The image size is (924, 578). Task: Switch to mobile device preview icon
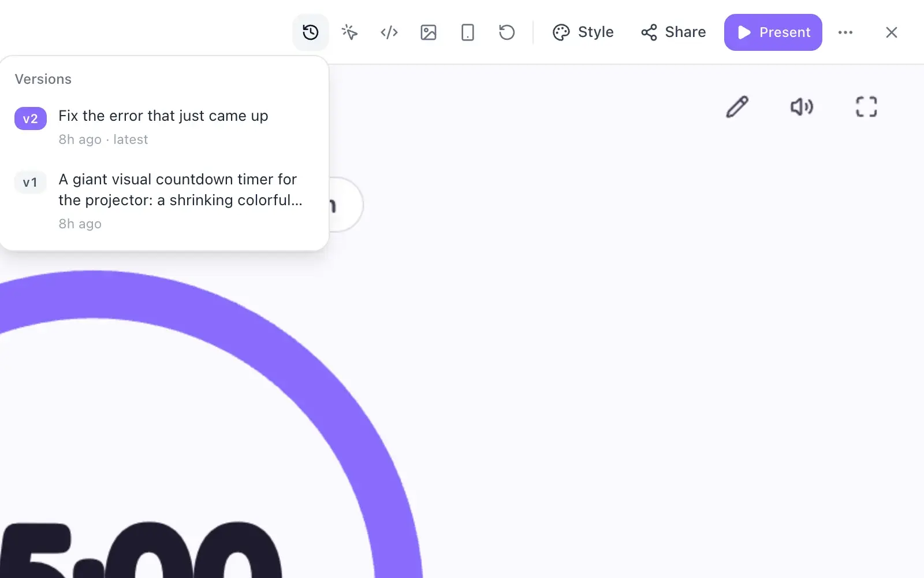[x=468, y=32]
